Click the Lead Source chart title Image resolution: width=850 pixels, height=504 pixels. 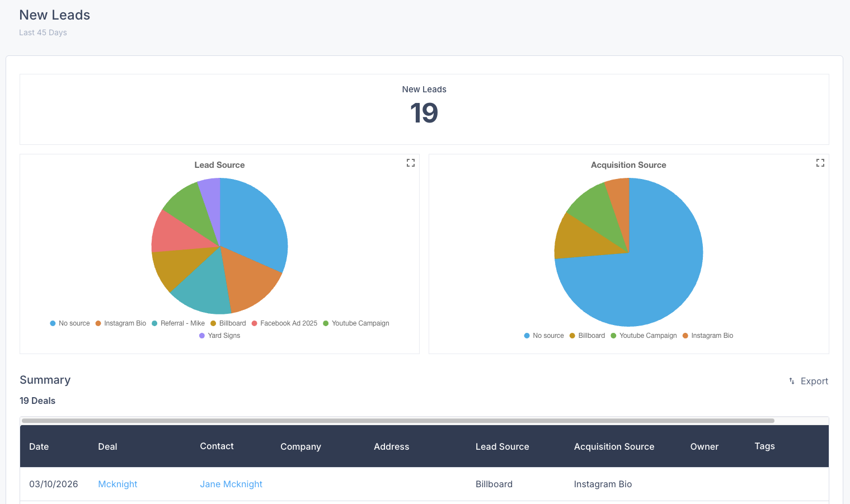[219, 165]
